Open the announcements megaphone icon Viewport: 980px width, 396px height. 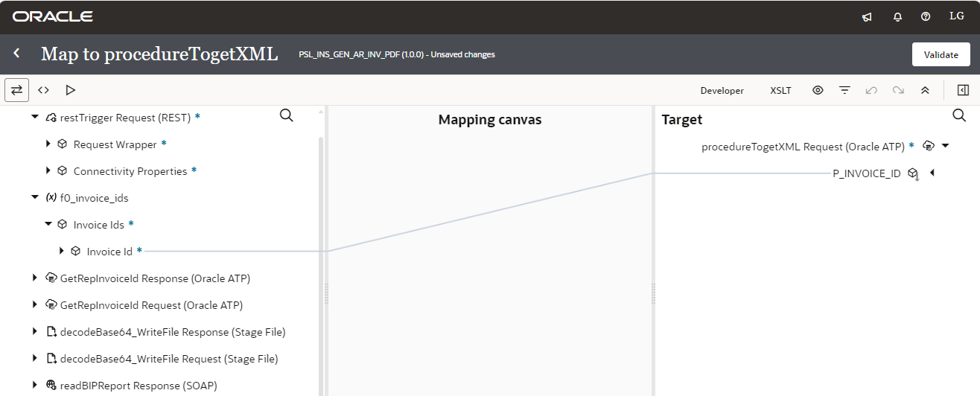pyautogui.click(x=867, y=17)
